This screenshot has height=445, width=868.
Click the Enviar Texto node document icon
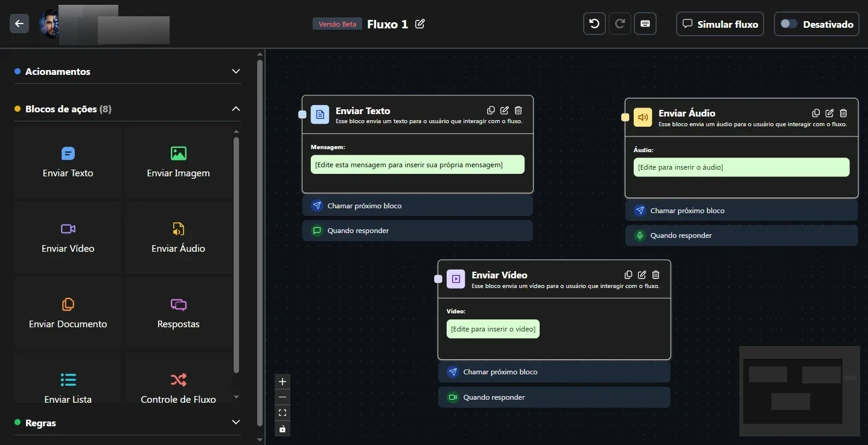[x=320, y=115]
